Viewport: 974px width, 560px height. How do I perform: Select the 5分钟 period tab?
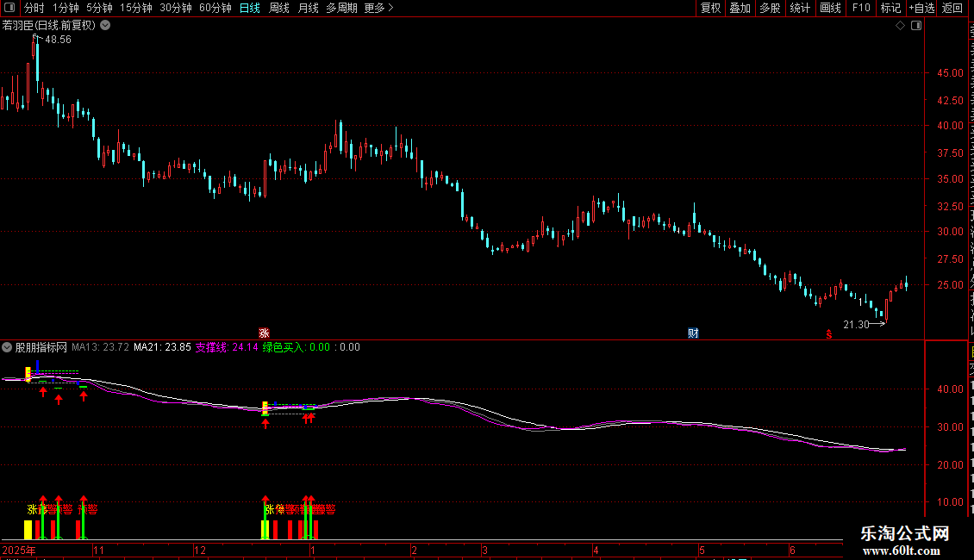coord(99,8)
